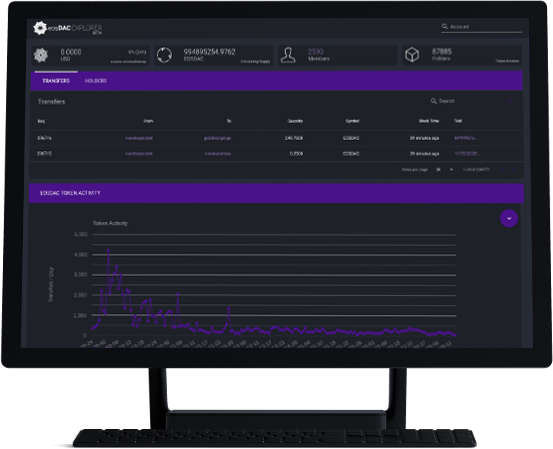The width and height of the screenshot is (553, 449).
Task: Open the sender account in the 0.2508 row
Action: coord(139,154)
